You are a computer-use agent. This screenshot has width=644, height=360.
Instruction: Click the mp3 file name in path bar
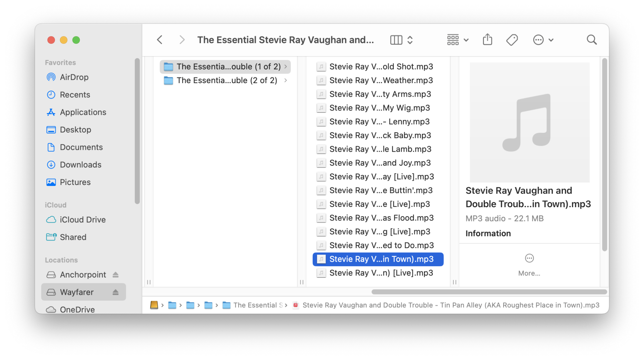point(451,305)
